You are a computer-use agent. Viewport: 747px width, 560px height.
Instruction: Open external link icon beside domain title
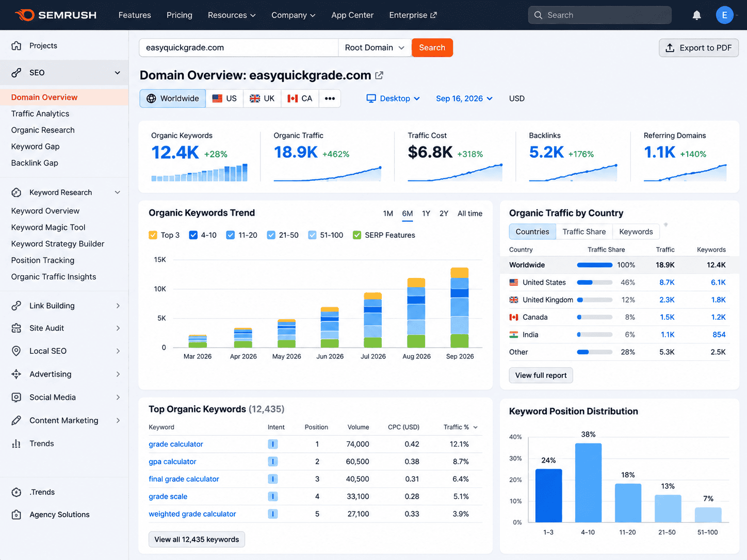(379, 75)
